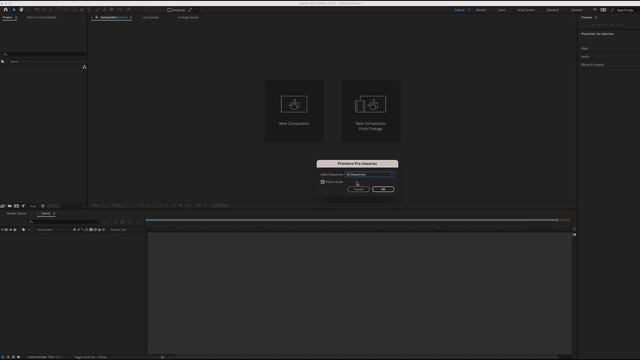Select the Default workspace

(459, 10)
